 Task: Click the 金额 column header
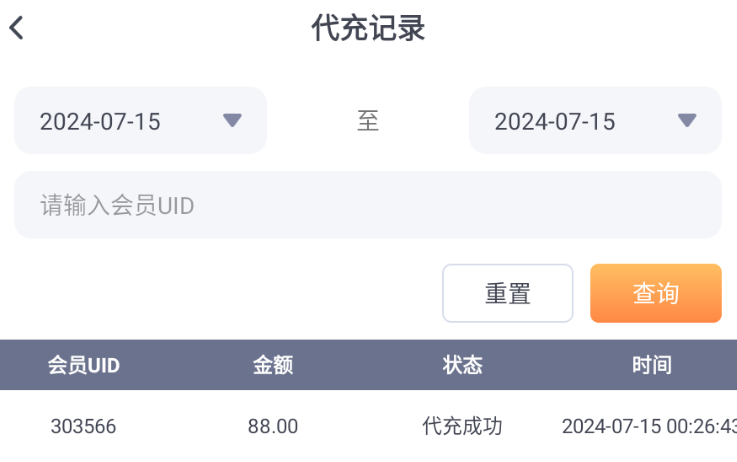pyautogui.click(x=273, y=365)
